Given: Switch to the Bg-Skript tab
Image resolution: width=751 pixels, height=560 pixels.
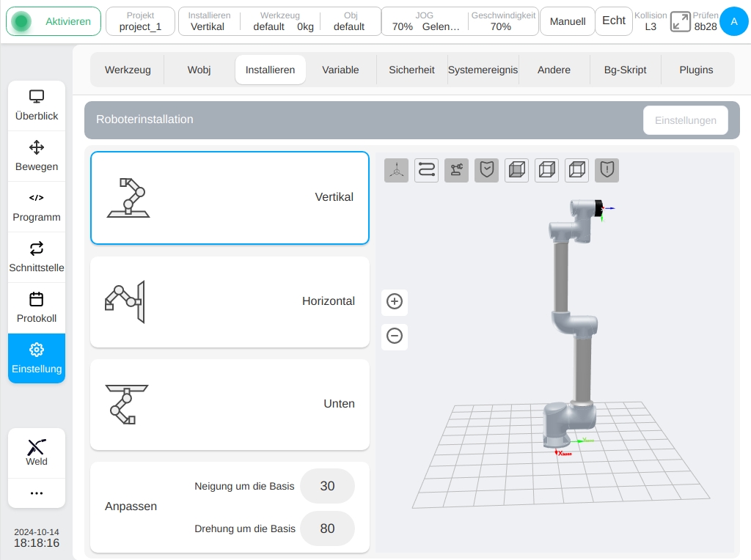Looking at the screenshot, I should tap(625, 70).
